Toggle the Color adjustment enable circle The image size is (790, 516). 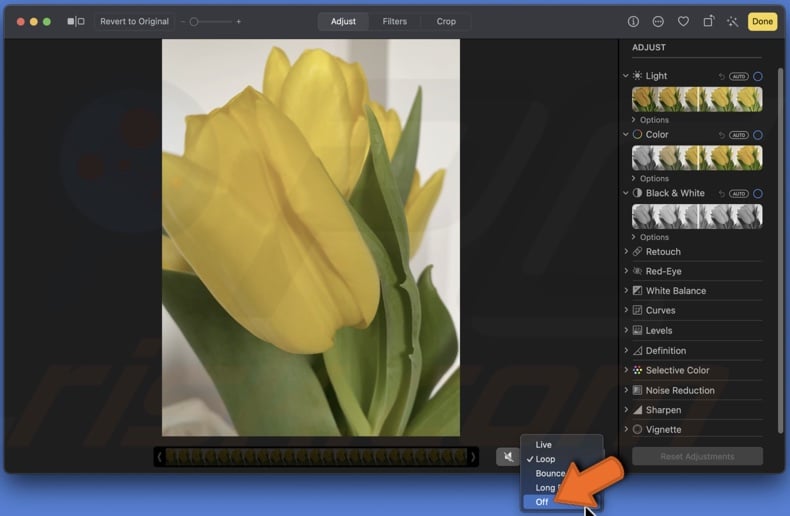click(x=758, y=135)
